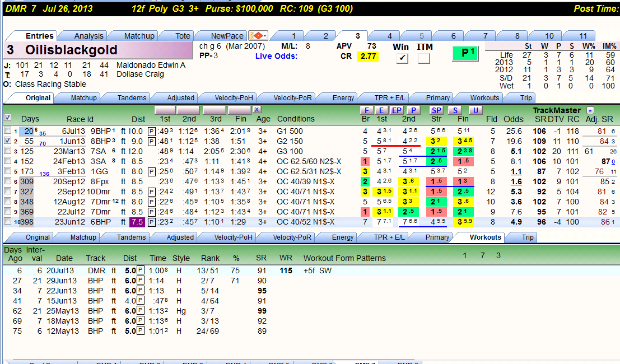Check the box for the 20Sep12 race row

7,181
